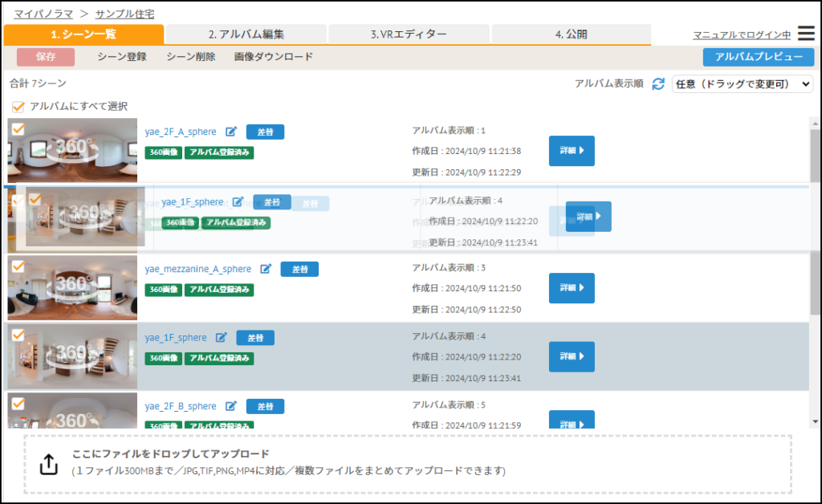
Task: Open the 任意（ドラッグで変更可） sort dropdown
Action: click(x=742, y=83)
